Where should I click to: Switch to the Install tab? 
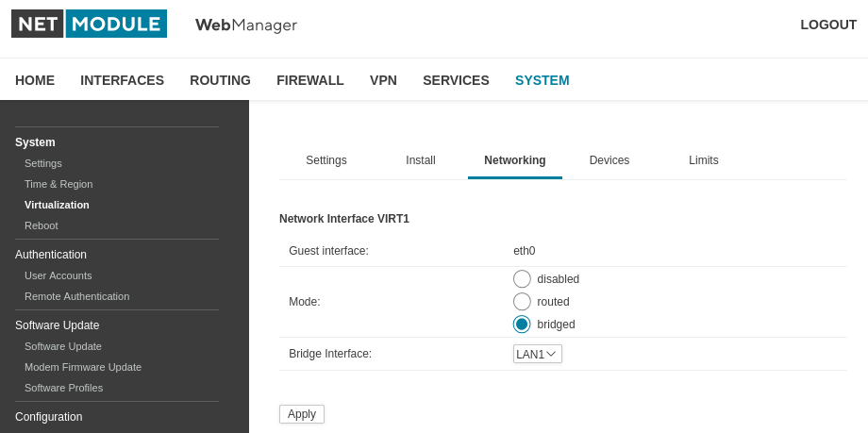pos(421,160)
